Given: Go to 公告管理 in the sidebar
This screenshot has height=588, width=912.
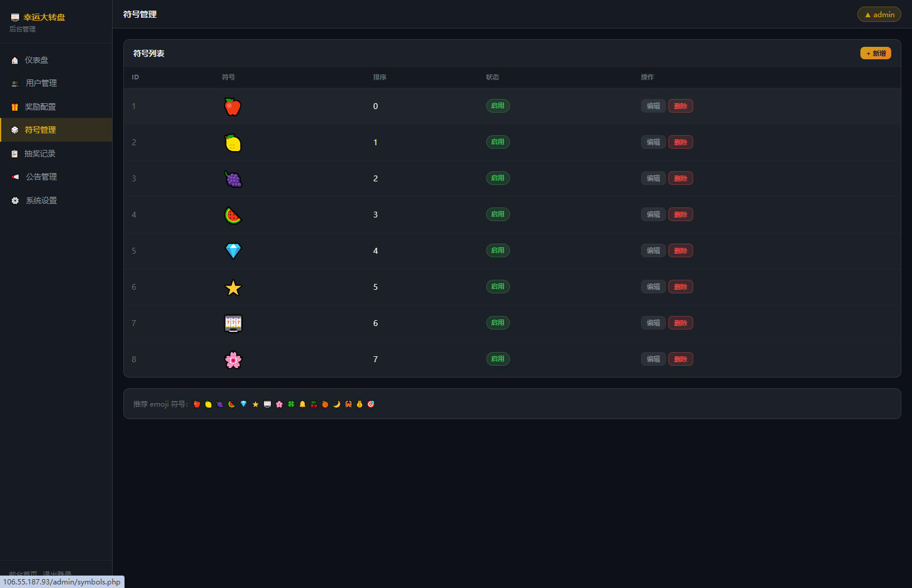Looking at the screenshot, I should [x=56, y=177].
